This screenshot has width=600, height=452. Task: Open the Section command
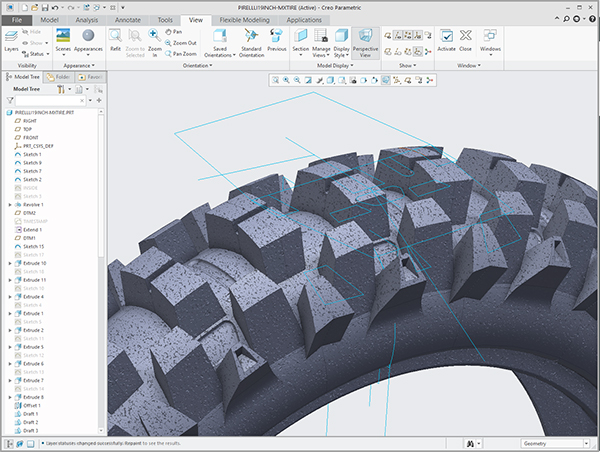click(x=300, y=42)
